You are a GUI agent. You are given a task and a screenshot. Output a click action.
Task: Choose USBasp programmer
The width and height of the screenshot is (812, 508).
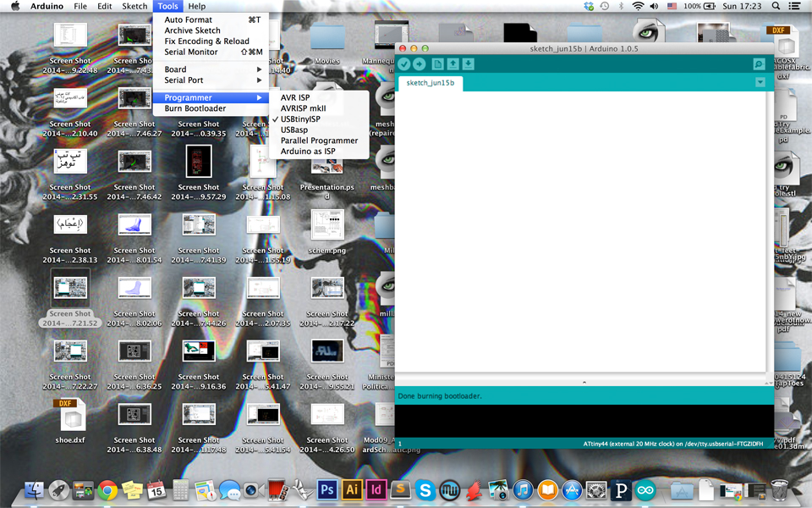pyautogui.click(x=319, y=130)
